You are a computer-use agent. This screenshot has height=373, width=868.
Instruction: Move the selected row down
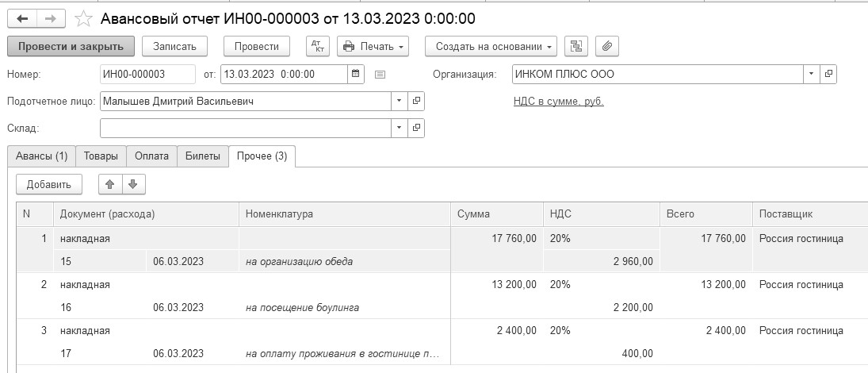click(x=132, y=184)
